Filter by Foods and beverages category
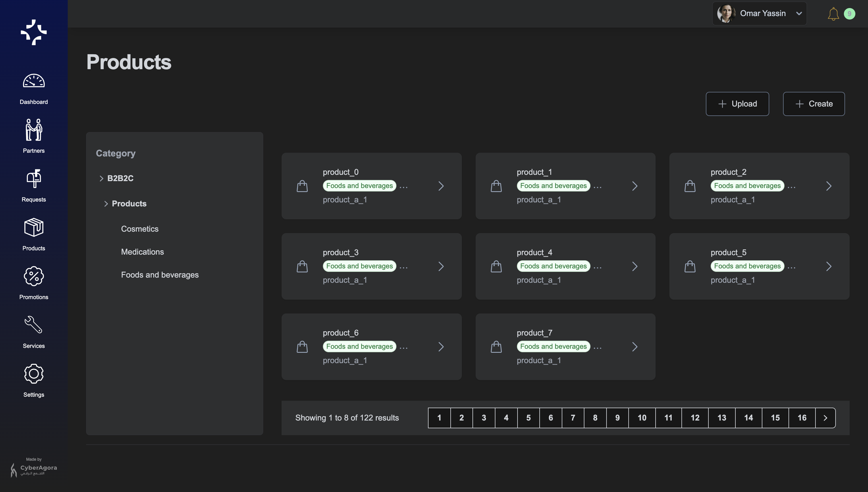Viewport: 868px width, 492px height. point(160,275)
